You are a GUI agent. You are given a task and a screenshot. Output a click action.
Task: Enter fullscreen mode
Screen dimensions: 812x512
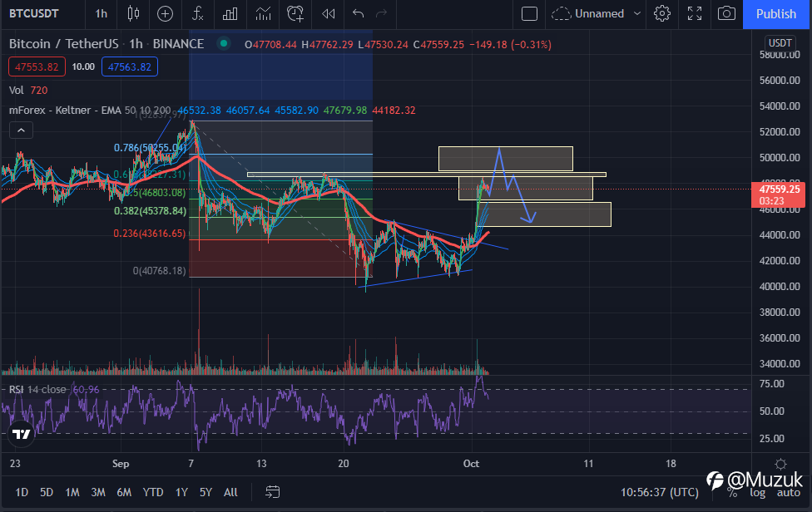[695, 14]
